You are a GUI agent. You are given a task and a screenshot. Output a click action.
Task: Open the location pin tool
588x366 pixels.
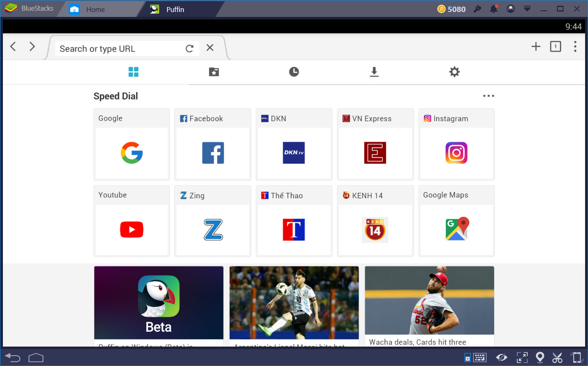[540, 357]
